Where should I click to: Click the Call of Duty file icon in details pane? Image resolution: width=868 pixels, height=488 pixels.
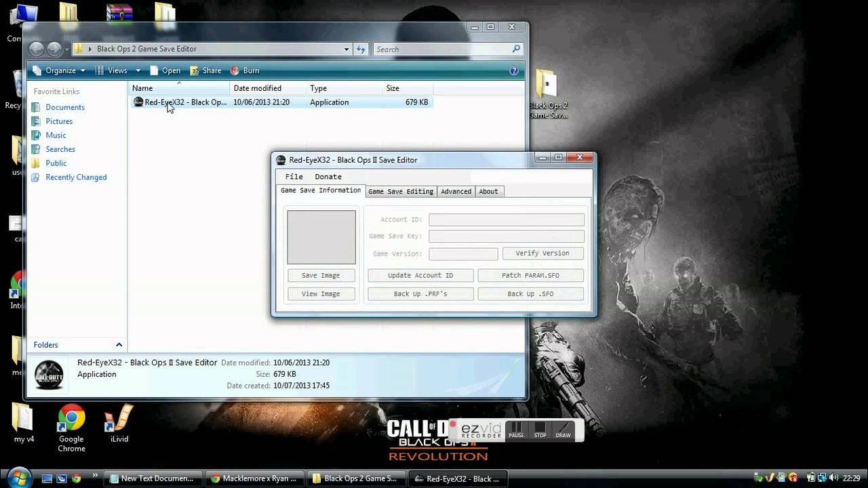tap(49, 374)
